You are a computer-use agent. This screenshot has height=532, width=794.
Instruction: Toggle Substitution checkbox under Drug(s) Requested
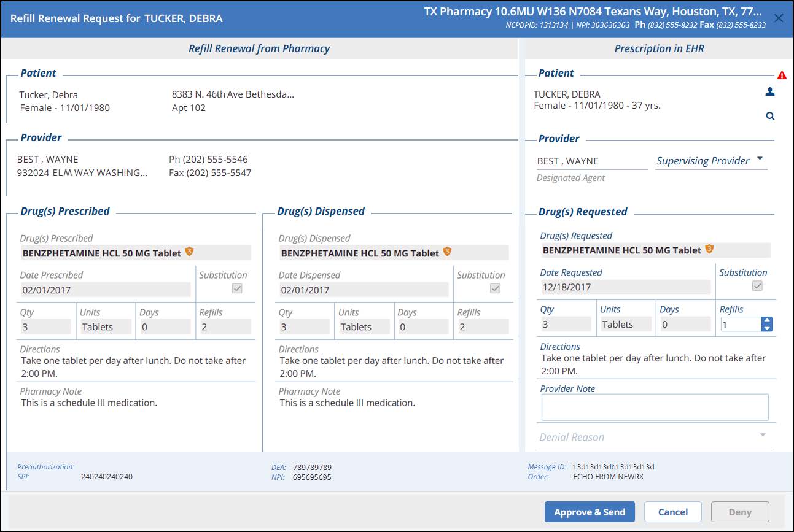(x=758, y=286)
